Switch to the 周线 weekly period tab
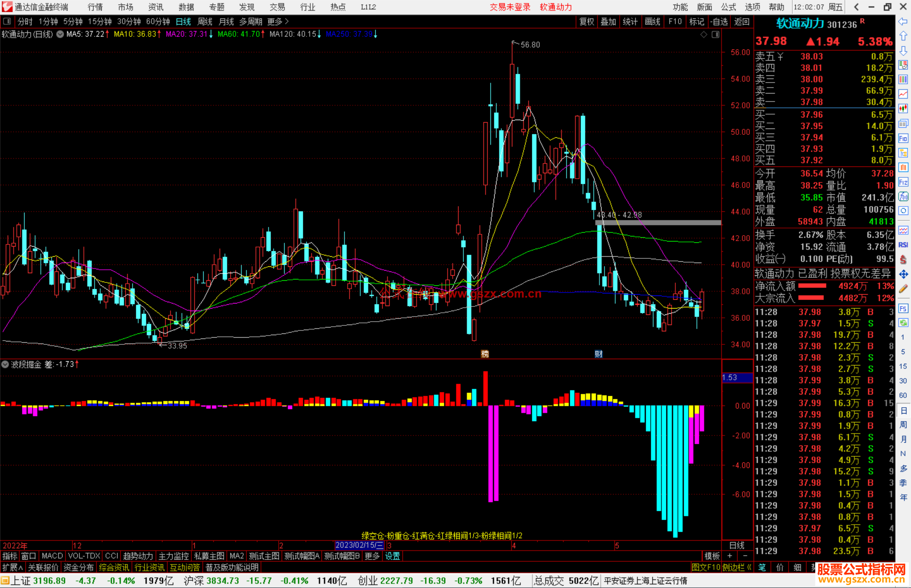Viewport: 911px width, 588px height. 205,21
